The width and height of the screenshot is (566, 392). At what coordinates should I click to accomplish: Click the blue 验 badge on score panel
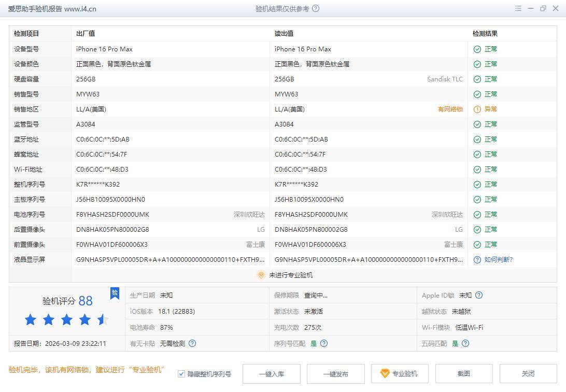click(x=115, y=293)
